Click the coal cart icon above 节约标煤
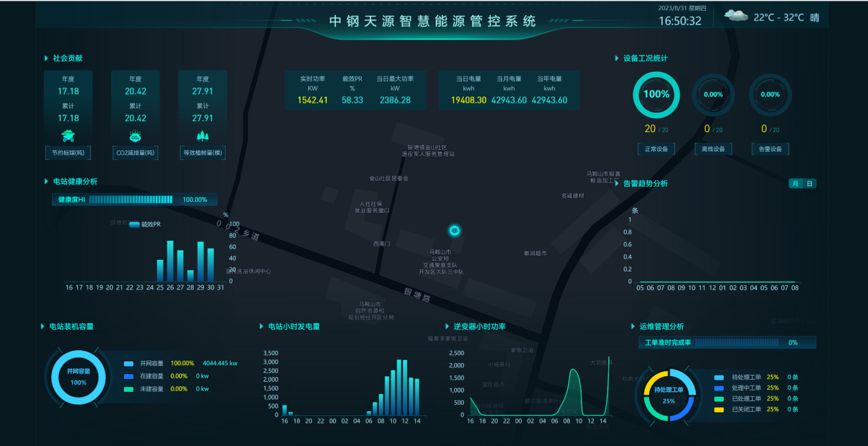Viewport: 868px width, 446px height. point(68,135)
